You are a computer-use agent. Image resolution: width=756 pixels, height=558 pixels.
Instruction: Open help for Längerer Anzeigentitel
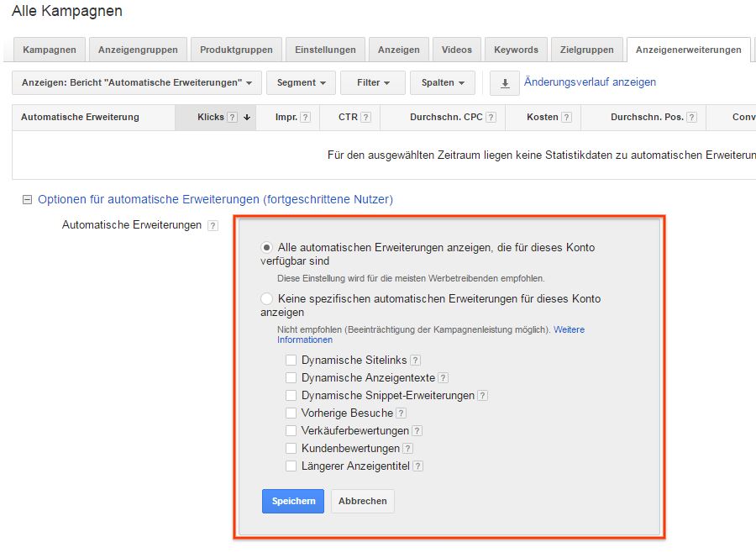pos(418,466)
